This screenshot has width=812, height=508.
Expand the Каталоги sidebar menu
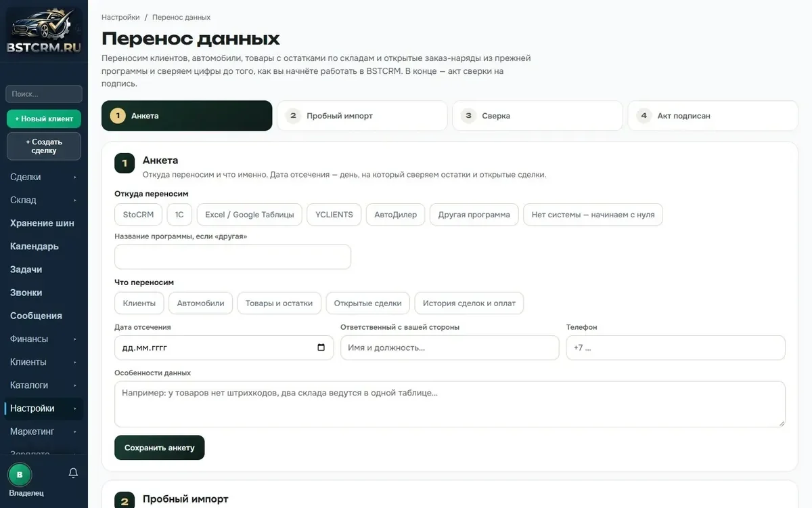coord(43,385)
